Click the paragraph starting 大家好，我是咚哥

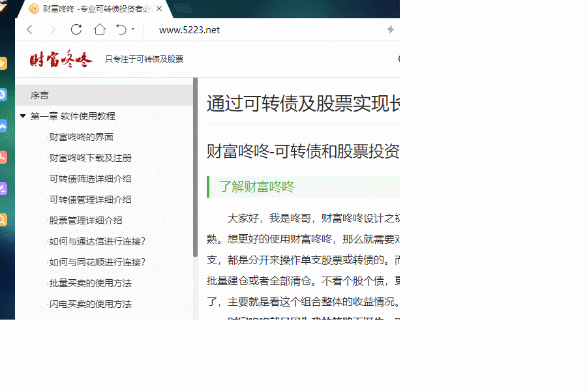(303, 260)
